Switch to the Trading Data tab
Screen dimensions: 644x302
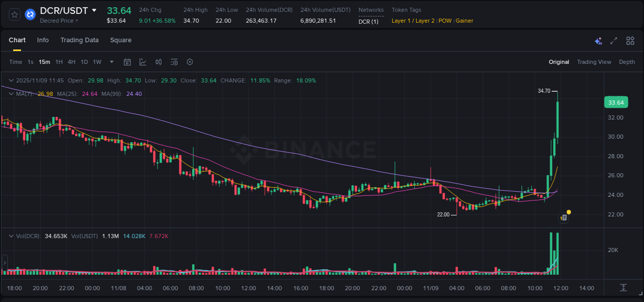tap(79, 40)
